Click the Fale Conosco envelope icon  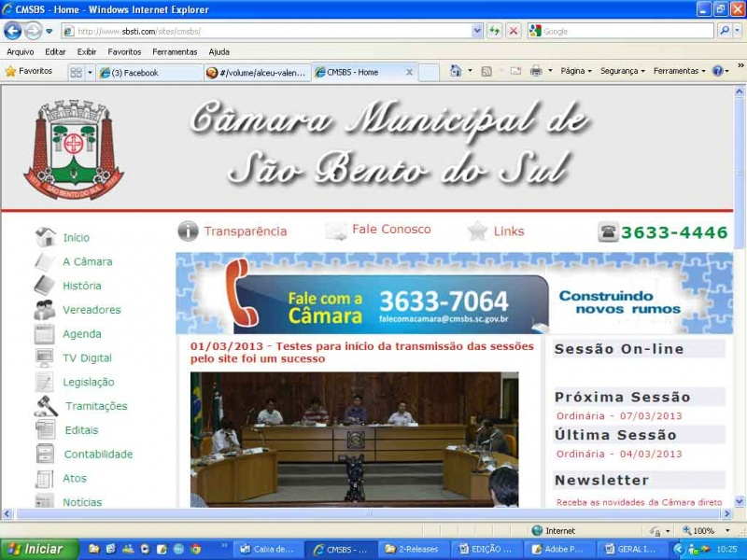(336, 231)
